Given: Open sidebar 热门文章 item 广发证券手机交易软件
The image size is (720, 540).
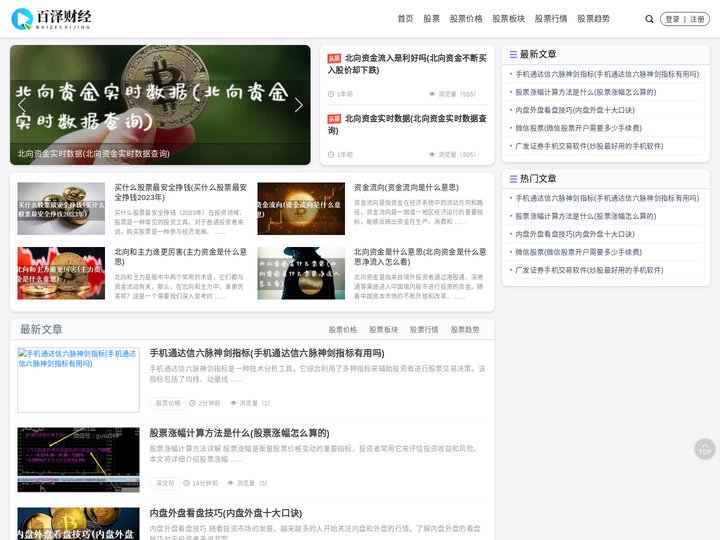Looking at the screenshot, I should [x=589, y=270].
